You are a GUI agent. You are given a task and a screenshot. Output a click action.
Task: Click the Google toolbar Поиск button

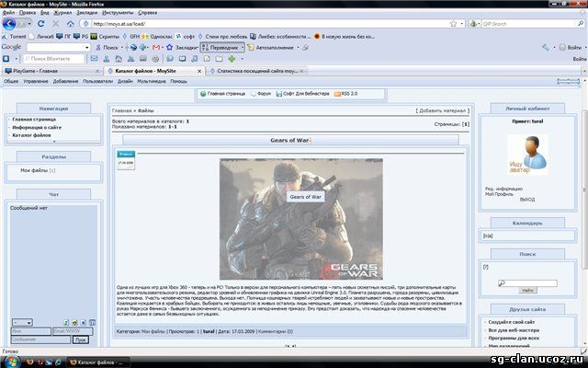pyautogui.click(x=107, y=47)
